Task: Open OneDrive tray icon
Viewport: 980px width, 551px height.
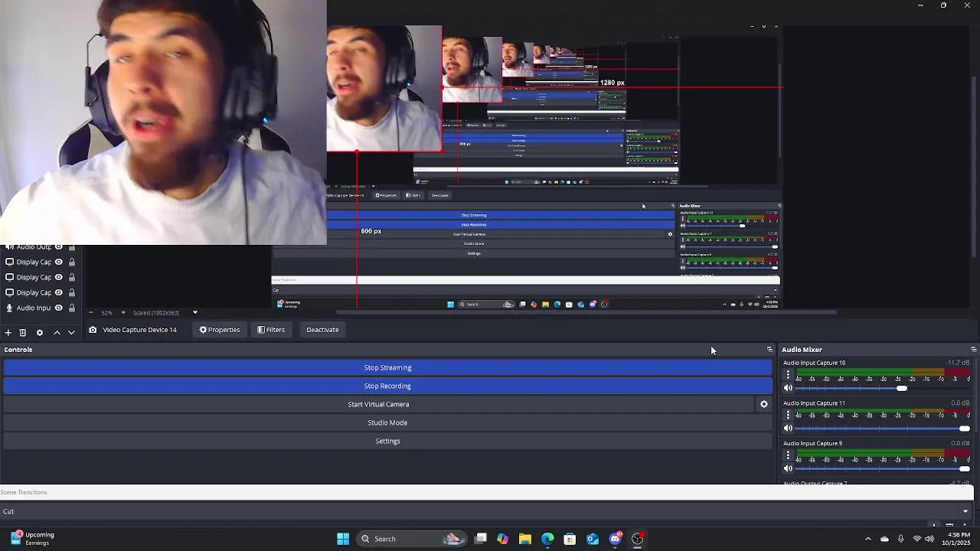Action: [x=884, y=539]
